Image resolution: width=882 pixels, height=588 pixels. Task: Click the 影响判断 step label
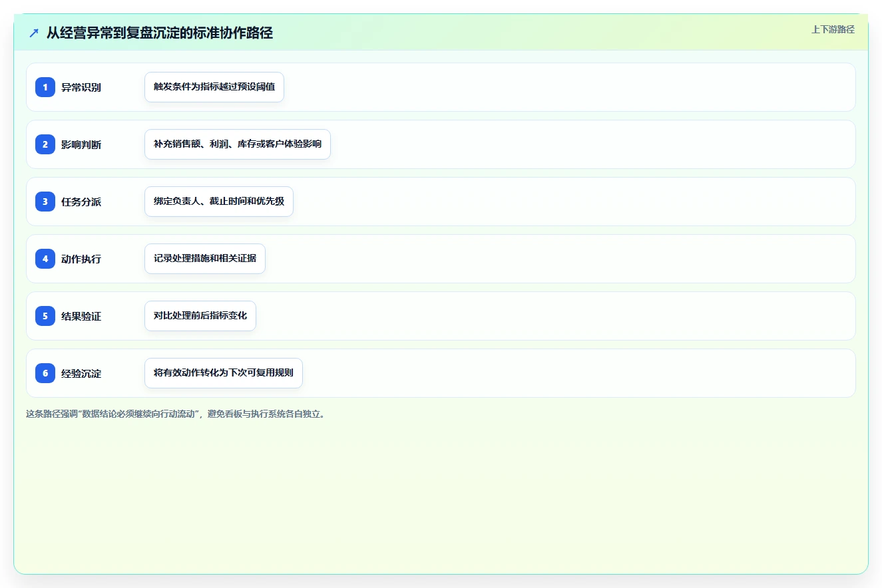point(81,144)
